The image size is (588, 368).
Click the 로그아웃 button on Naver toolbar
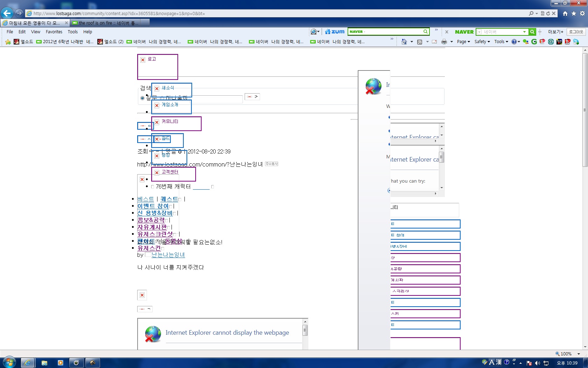576,32
